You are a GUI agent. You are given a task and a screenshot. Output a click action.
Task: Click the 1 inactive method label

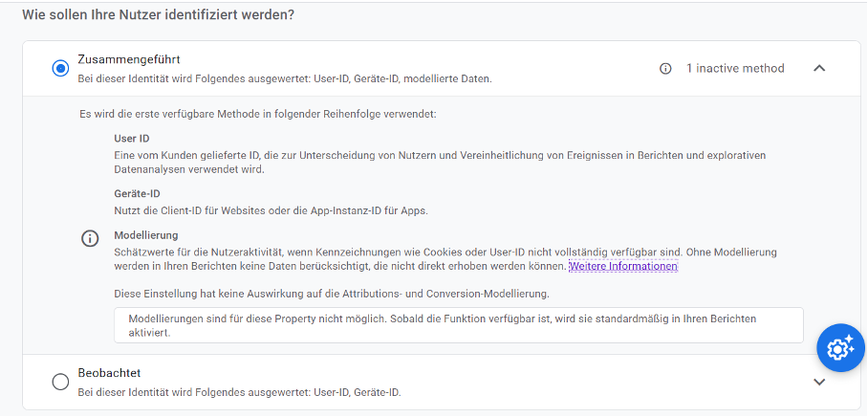(x=735, y=69)
